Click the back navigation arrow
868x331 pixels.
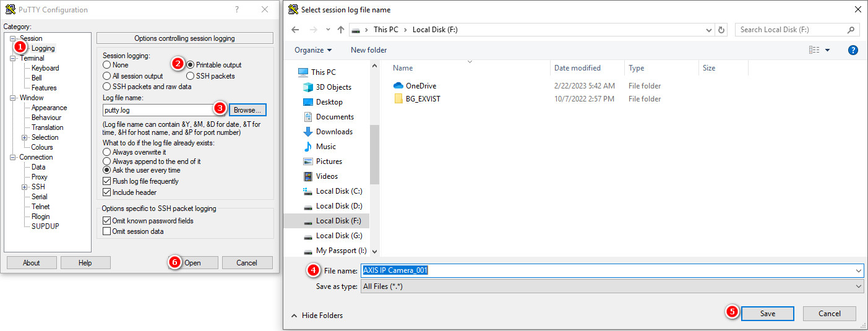coord(295,30)
